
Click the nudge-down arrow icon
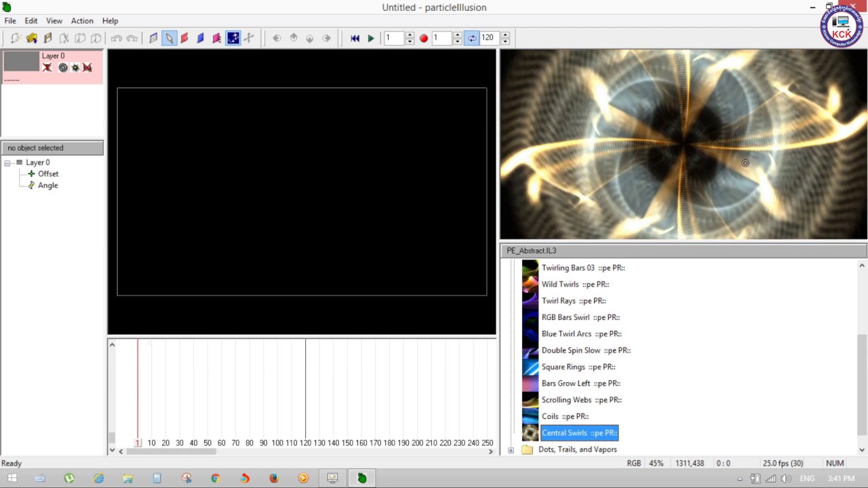pyautogui.click(x=310, y=39)
